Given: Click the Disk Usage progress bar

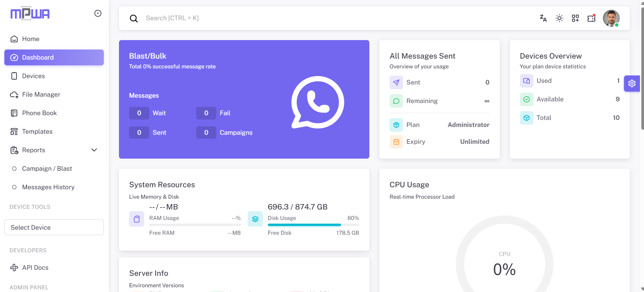Looking at the screenshot, I should [313, 225].
